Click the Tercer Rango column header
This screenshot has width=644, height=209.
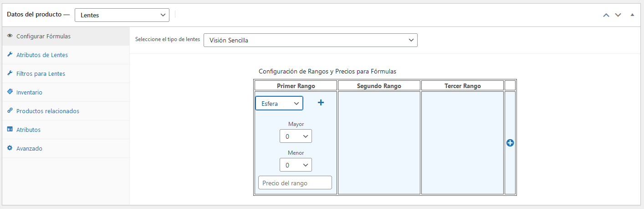click(x=462, y=86)
